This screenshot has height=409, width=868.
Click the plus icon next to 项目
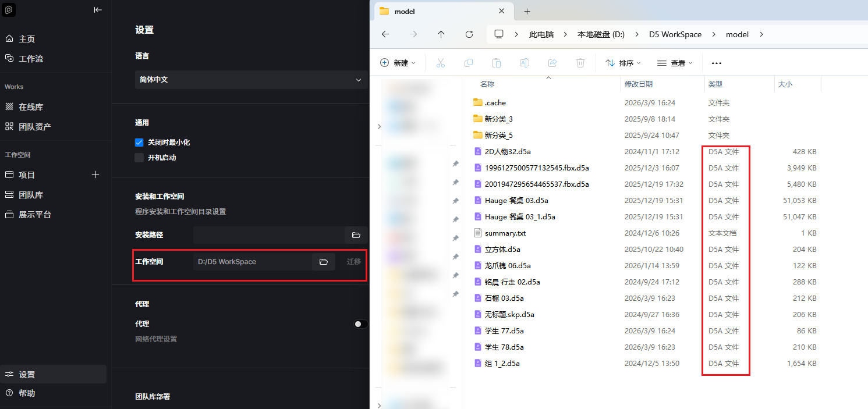(x=95, y=175)
